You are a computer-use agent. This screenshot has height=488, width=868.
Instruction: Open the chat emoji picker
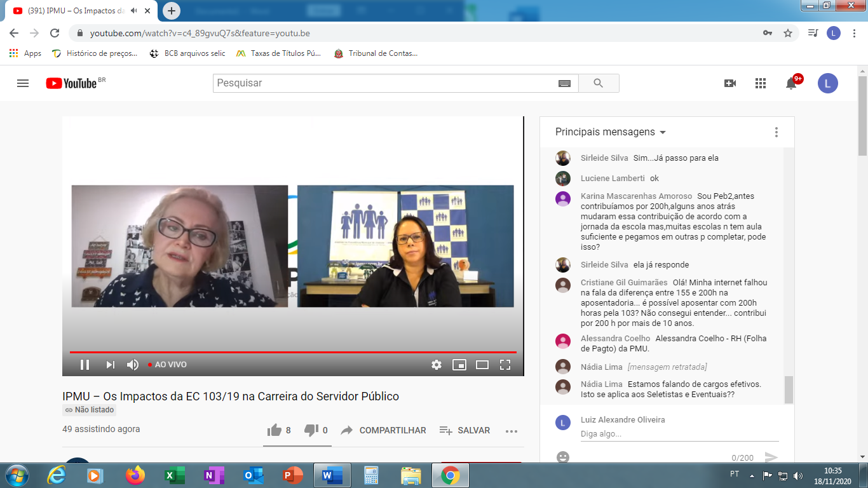[562, 457]
